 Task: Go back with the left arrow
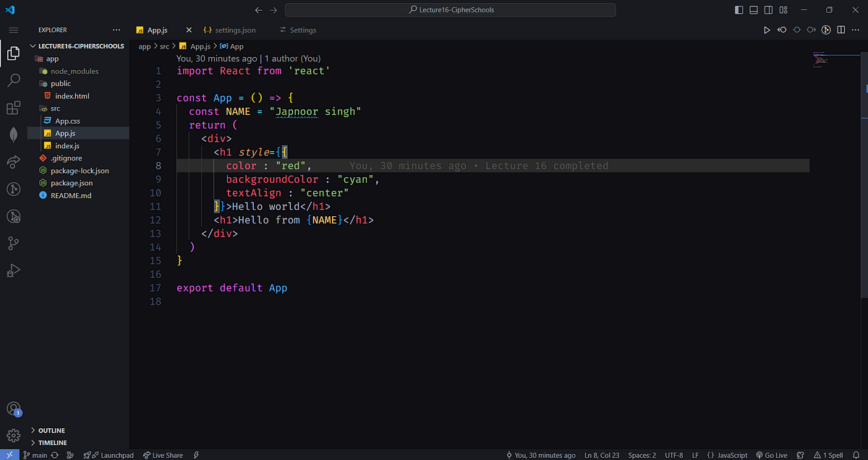258,10
